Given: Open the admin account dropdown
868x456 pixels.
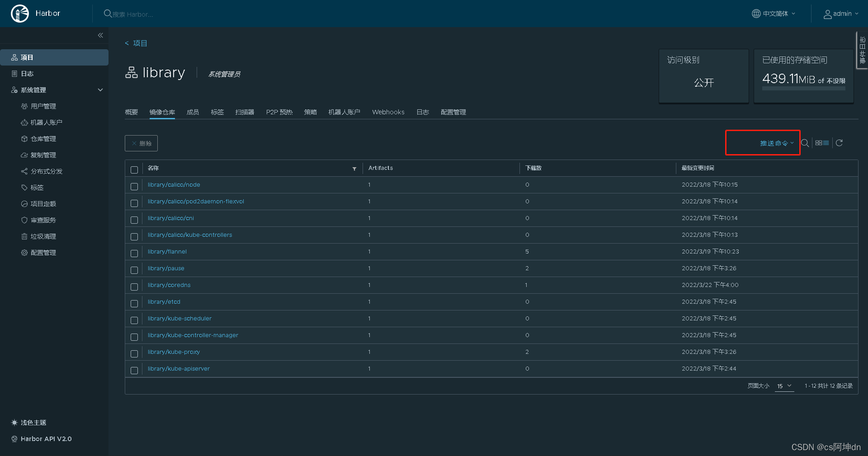Looking at the screenshot, I should [x=841, y=14].
